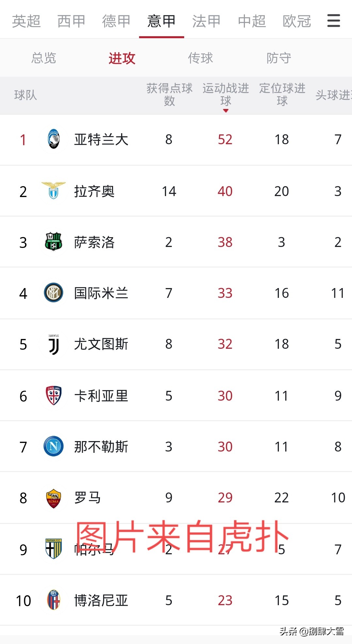Select the 防守 stats tab
352x644 pixels.
pos(279,58)
